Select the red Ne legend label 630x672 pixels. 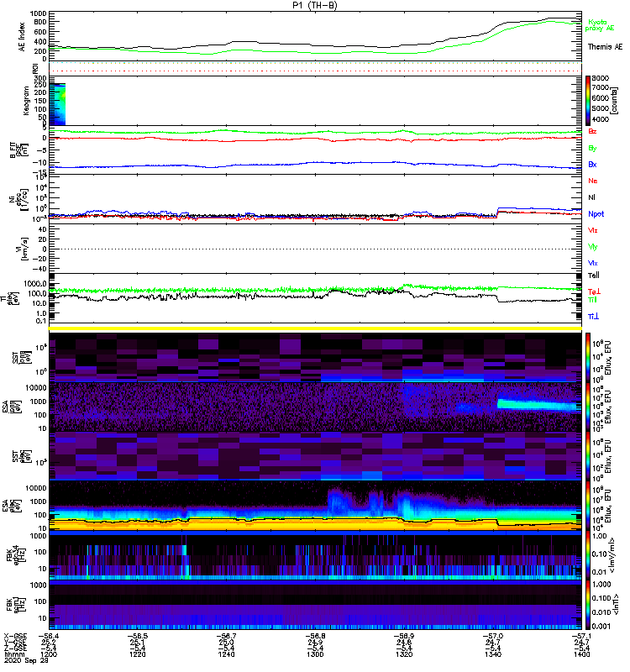(593, 181)
